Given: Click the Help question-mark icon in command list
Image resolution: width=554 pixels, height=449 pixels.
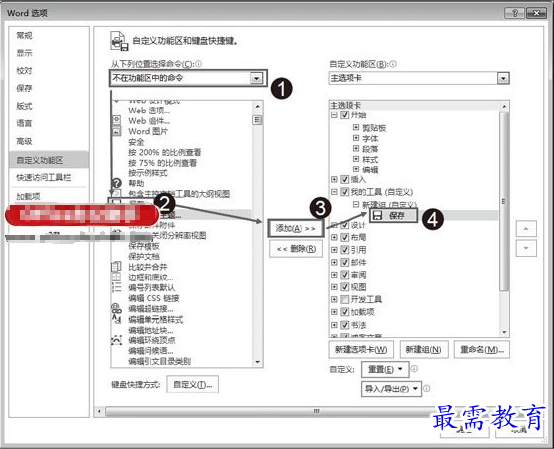Looking at the screenshot, I should (x=117, y=183).
